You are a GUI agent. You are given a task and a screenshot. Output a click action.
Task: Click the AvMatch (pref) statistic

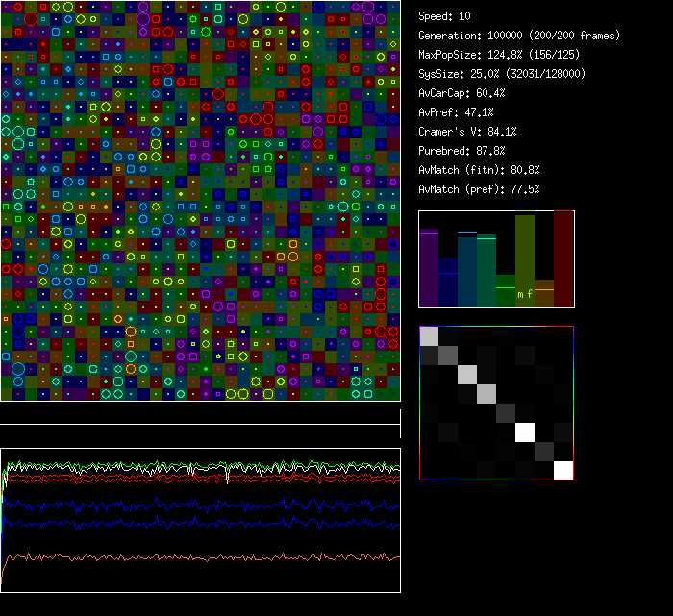479,189
